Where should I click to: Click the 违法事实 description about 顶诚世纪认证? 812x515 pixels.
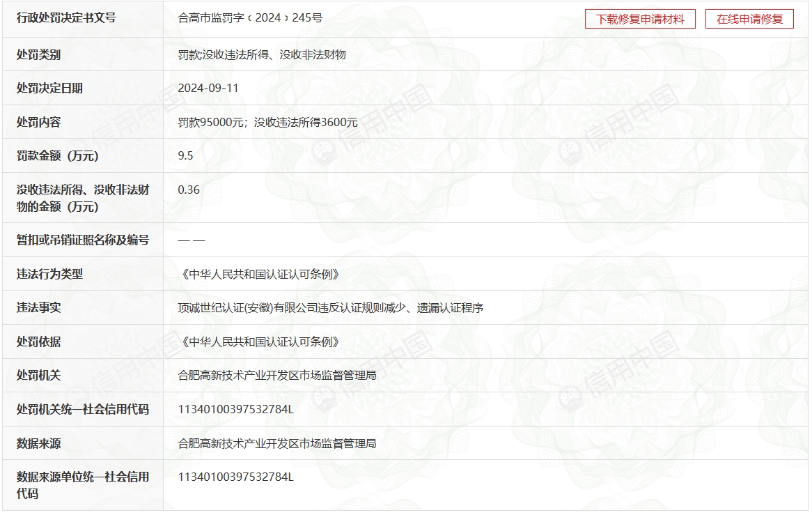click(330, 307)
